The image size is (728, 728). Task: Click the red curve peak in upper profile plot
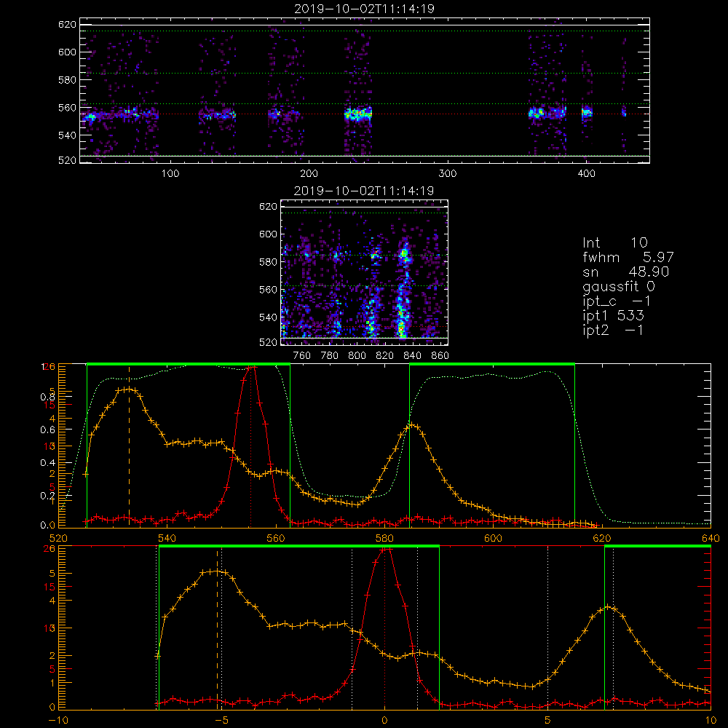tap(252, 367)
